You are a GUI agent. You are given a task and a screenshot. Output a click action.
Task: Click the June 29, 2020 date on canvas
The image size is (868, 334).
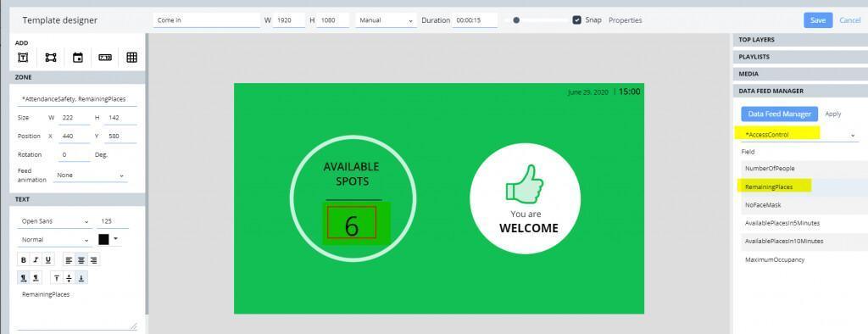588,92
